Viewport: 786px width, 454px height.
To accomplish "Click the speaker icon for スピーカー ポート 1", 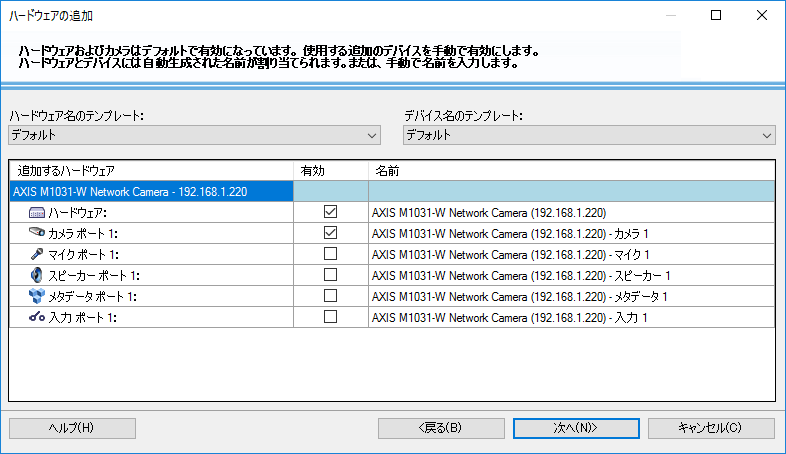I will point(37,275).
